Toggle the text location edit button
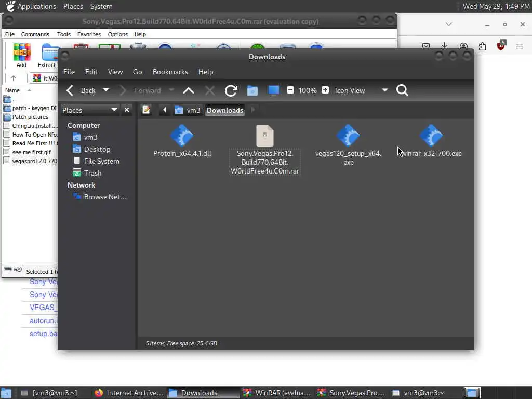Viewport: 532px width, 399px height. (146, 110)
